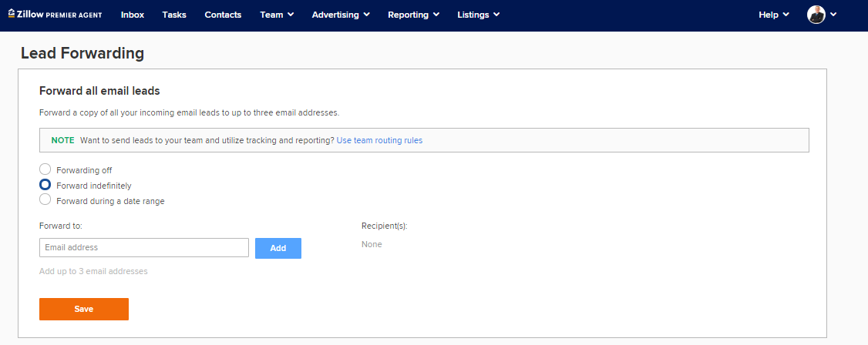
Task: Open the Inbox page
Action: pos(133,15)
